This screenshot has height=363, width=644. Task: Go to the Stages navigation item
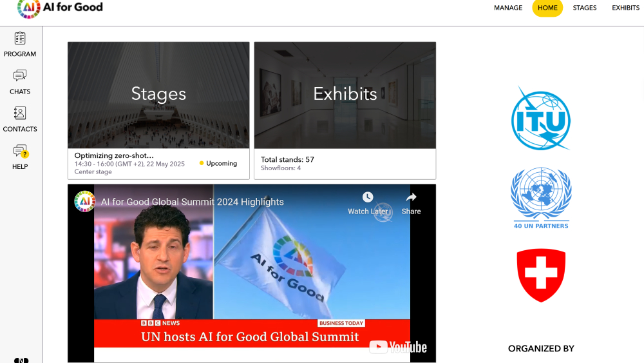pyautogui.click(x=585, y=8)
